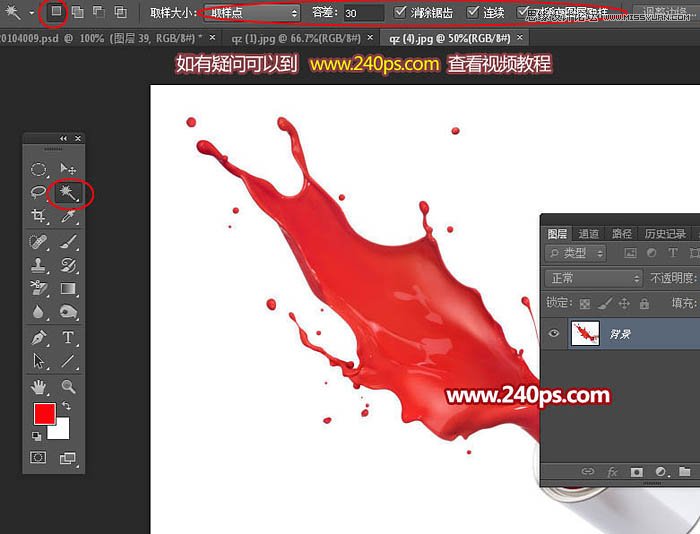Select the Background Eraser tool

pos(38,288)
